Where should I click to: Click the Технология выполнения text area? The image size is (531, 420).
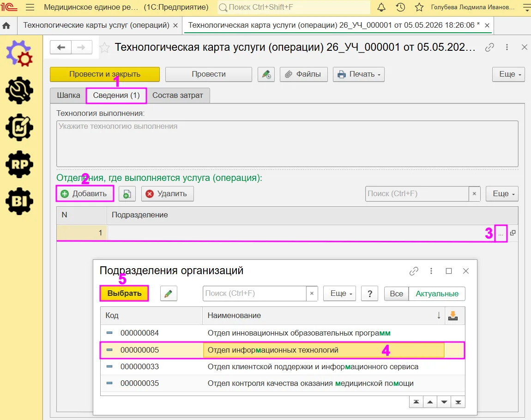[287, 144]
